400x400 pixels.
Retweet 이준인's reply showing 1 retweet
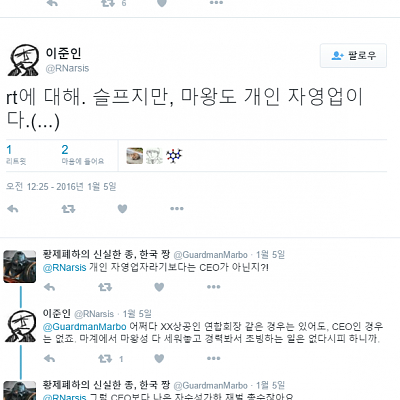[x=105, y=359]
